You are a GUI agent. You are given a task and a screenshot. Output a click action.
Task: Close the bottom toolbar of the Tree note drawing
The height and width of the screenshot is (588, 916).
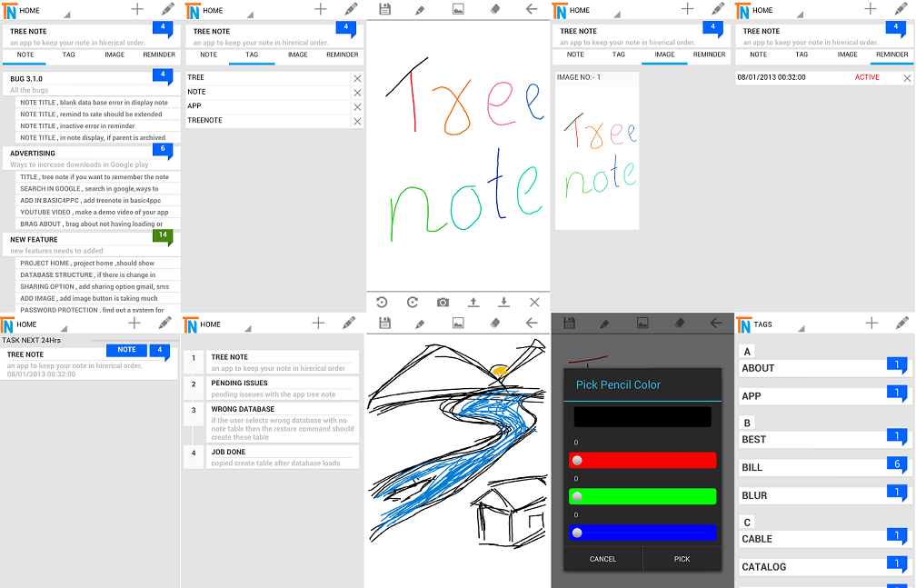(x=534, y=303)
